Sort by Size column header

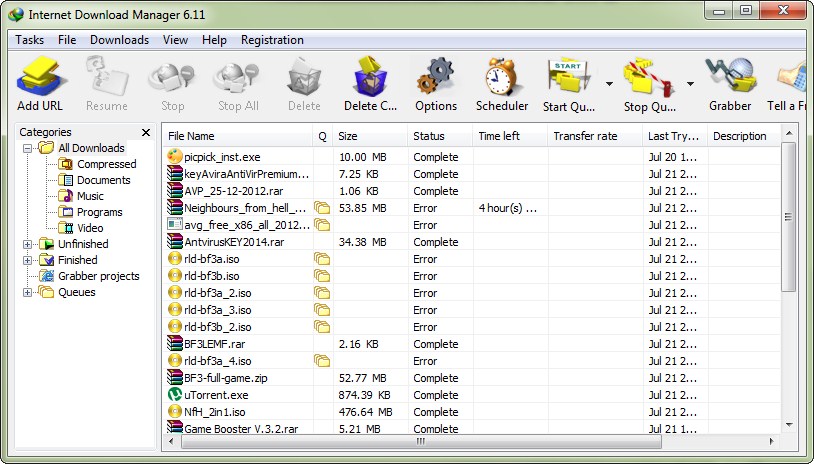click(x=370, y=136)
